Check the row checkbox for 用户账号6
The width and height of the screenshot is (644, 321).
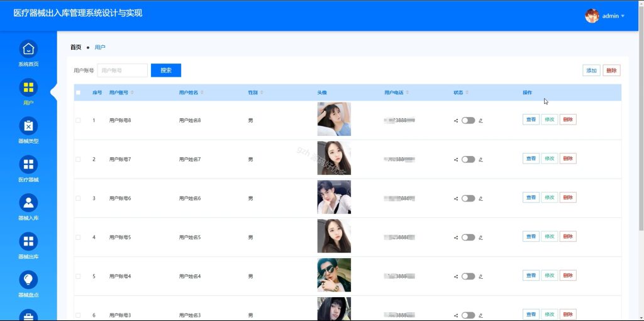point(78,198)
